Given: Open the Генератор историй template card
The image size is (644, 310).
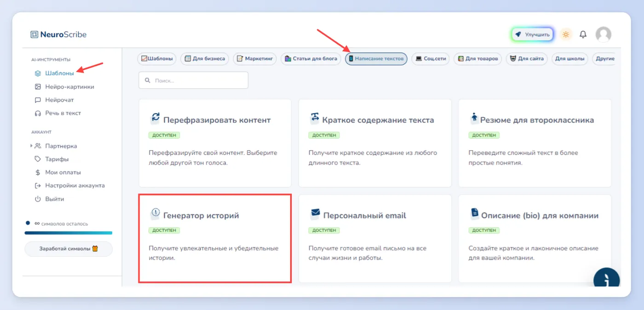Looking at the screenshot, I should [215, 238].
